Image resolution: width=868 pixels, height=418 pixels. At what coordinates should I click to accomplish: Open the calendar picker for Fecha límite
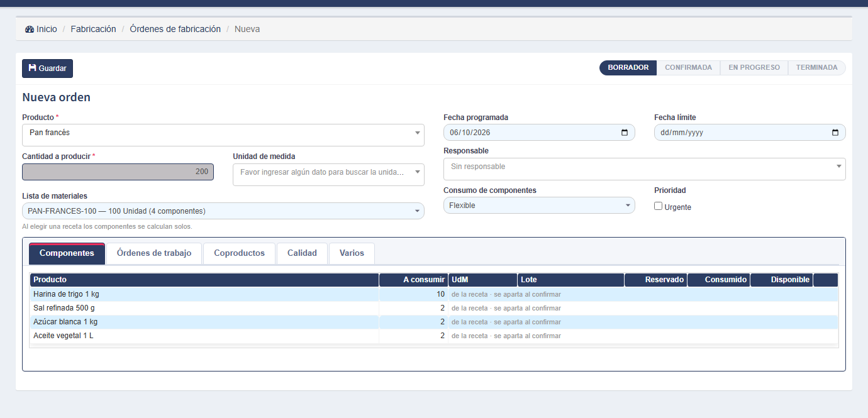(835, 133)
